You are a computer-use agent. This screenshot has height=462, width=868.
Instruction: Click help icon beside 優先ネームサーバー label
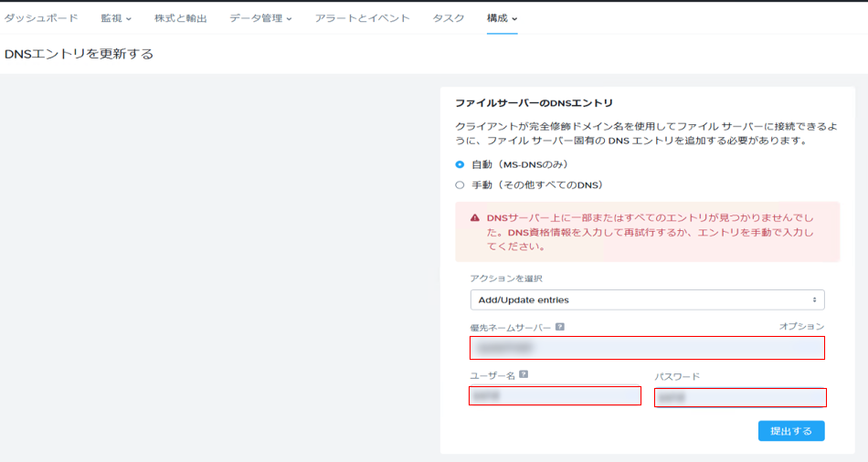pos(559,327)
